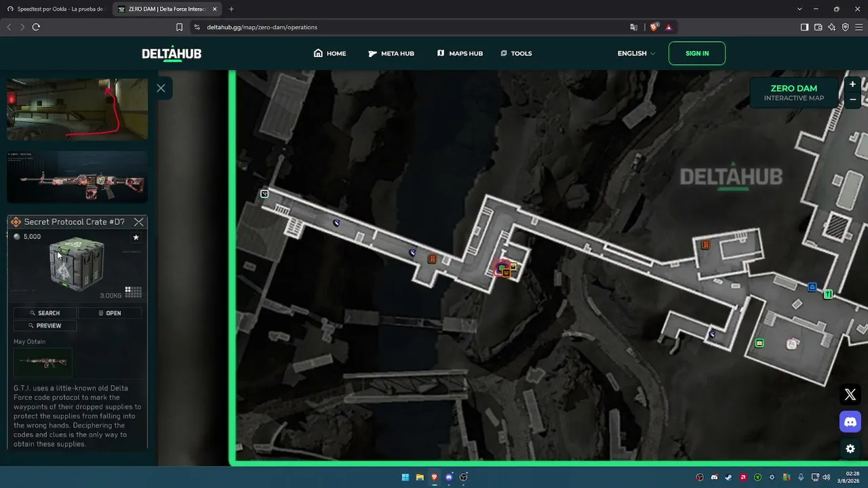
Task: Click the DeltaHub logo
Action: (x=172, y=54)
